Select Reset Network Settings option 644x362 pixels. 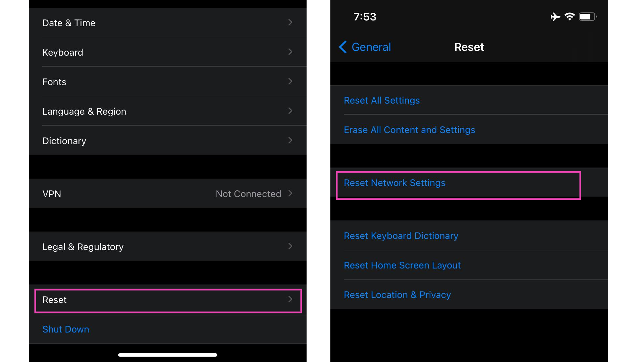pyautogui.click(x=460, y=183)
